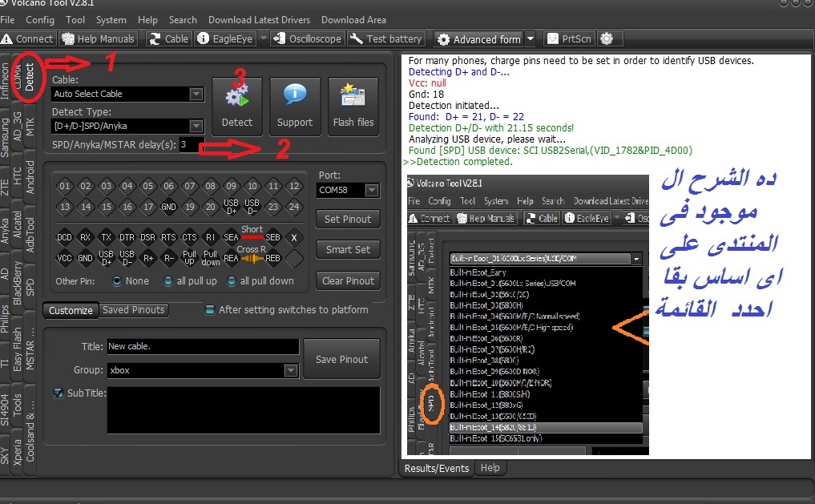Viewport: 815px width, 504px height.
Task: Toggle pin 01 in pinout grid
Action: 64,186
